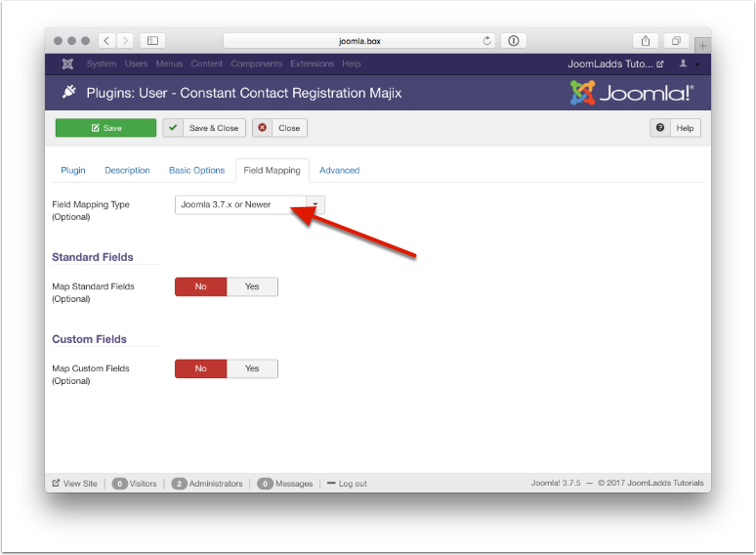Click the question mark help icon

660,128
